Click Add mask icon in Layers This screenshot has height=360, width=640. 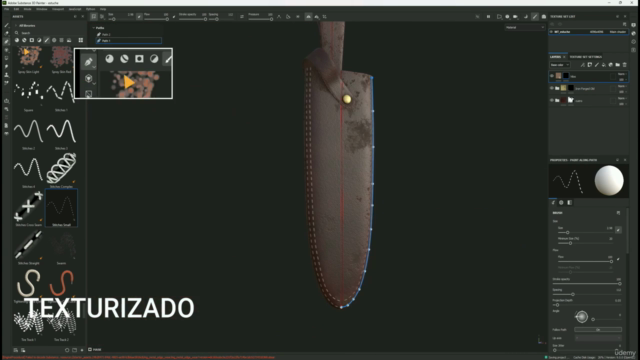[x=589, y=65]
